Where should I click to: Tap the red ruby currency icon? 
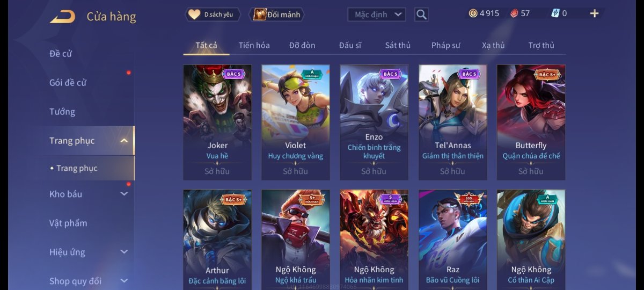click(x=514, y=13)
